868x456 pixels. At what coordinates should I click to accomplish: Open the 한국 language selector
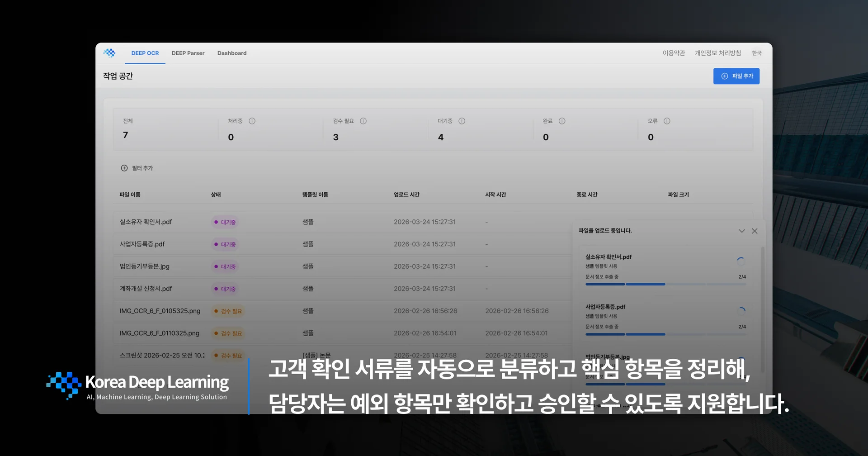pyautogui.click(x=757, y=53)
